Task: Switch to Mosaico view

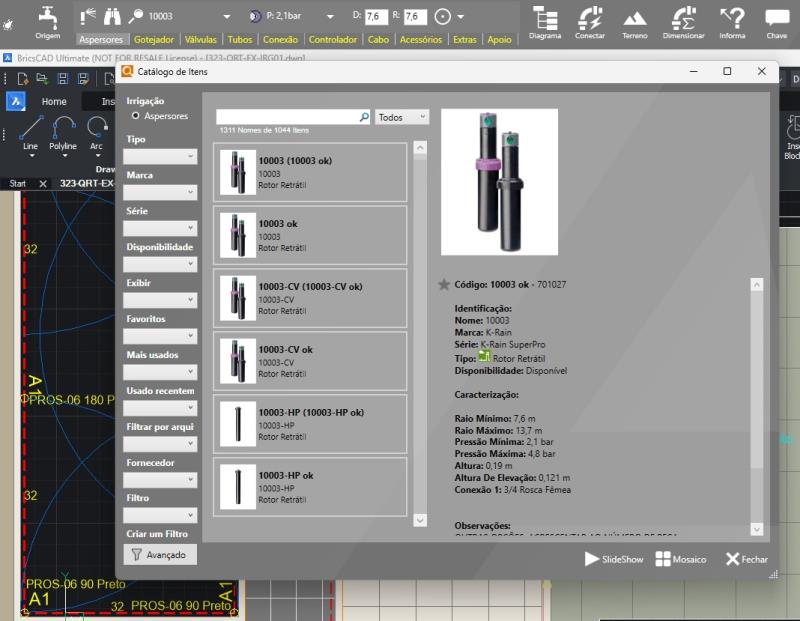Action: point(680,559)
